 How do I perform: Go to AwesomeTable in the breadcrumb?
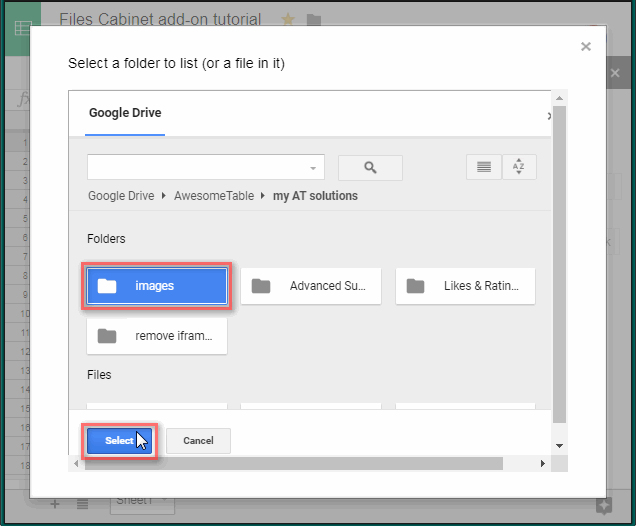(214, 196)
